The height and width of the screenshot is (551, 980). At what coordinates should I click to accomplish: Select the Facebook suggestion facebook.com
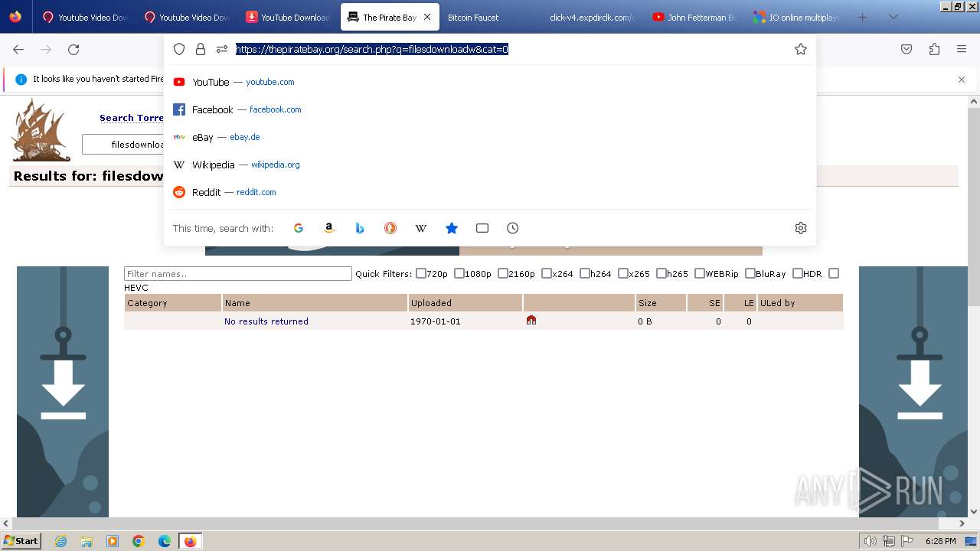(490, 109)
